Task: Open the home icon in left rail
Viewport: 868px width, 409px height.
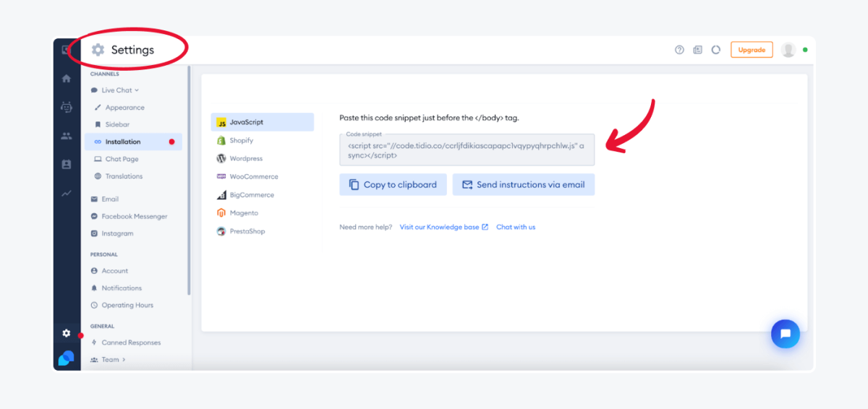Action: [x=67, y=79]
